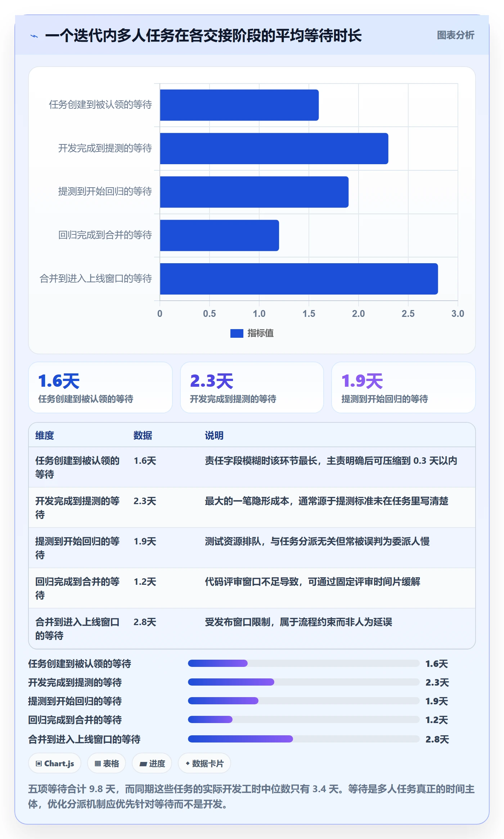Open the 1.9天 data card
504x839 pixels.
403,387
